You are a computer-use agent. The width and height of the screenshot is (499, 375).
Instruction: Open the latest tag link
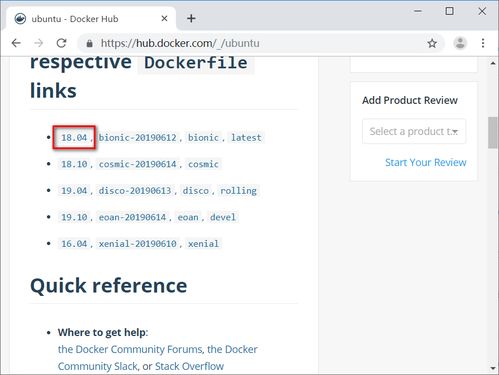tap(246, 137)
